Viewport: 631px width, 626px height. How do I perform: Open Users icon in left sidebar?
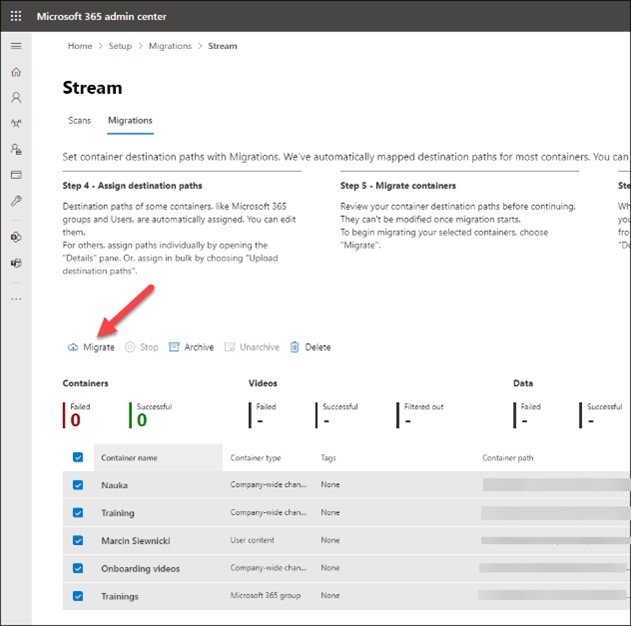16,98
